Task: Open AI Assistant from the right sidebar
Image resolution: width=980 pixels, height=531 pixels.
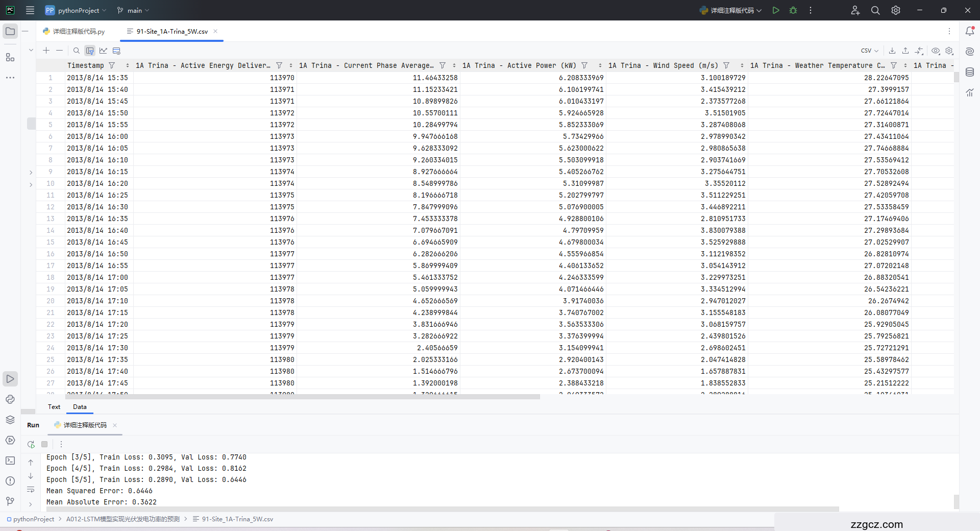Action: pos(970,51)
